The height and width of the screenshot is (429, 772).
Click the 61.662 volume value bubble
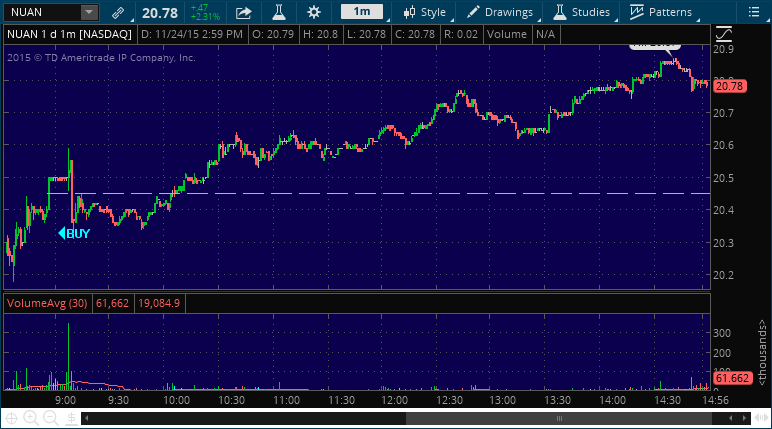pos(732,378)
